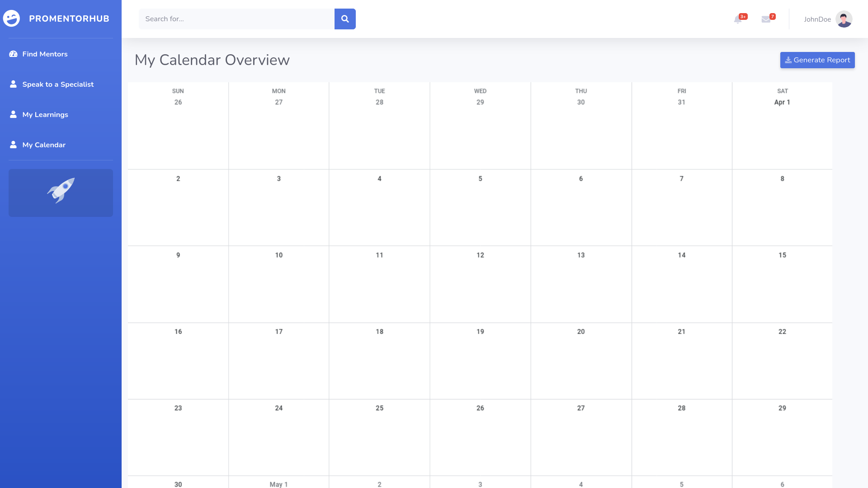Image resolution: width=868 pixels, height=488 pixels.
Task: Click the WED column header
Action: pos(480,91)
